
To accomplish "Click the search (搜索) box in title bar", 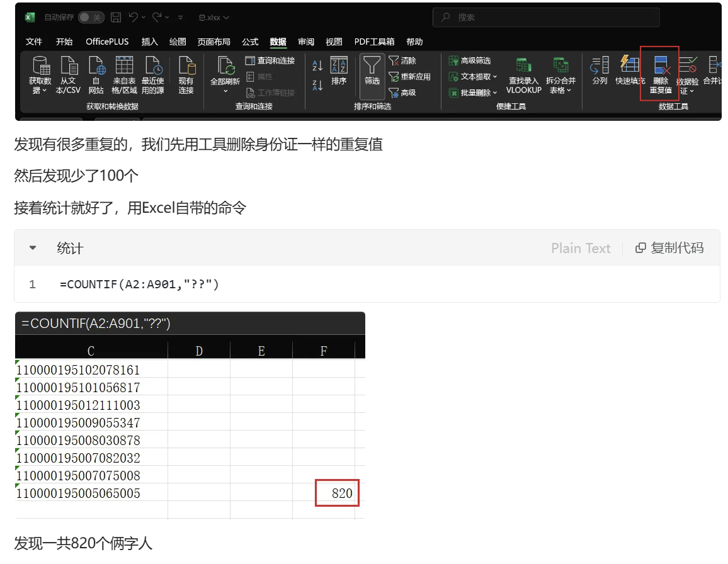I will pos(545,18).
